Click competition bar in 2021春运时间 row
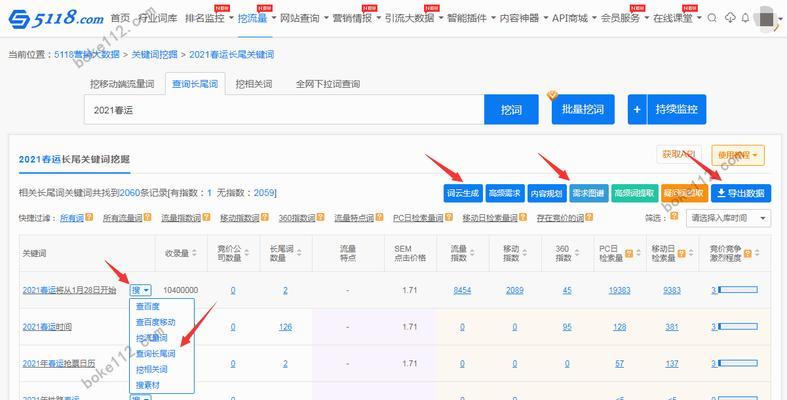This screenshot has width=787, height=400. coord(737,327)
